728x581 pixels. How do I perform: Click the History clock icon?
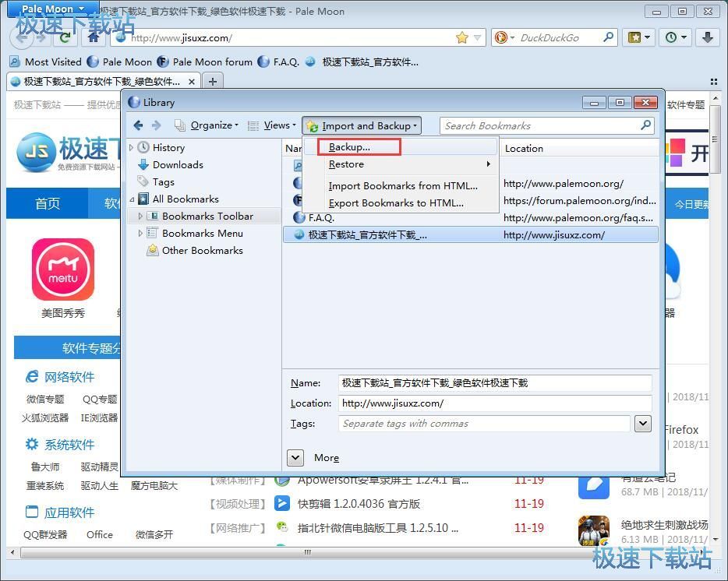pyautogui.click(x=143, y=147)
